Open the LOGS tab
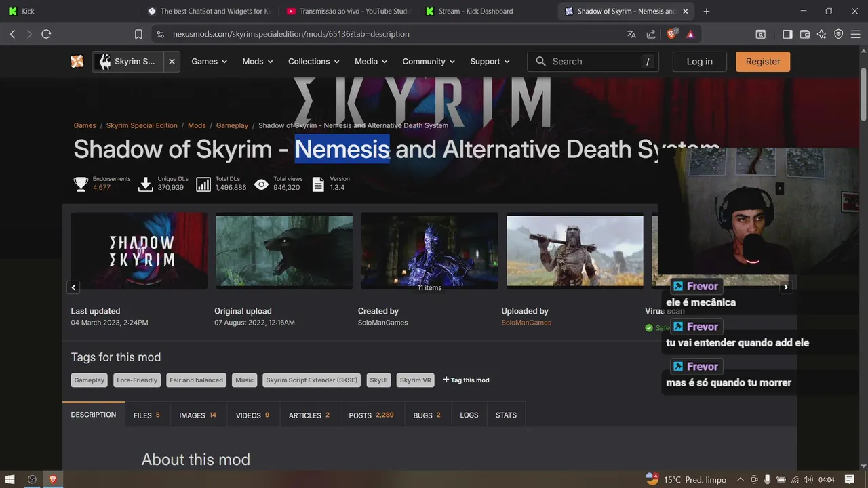 tap(469, 415)
